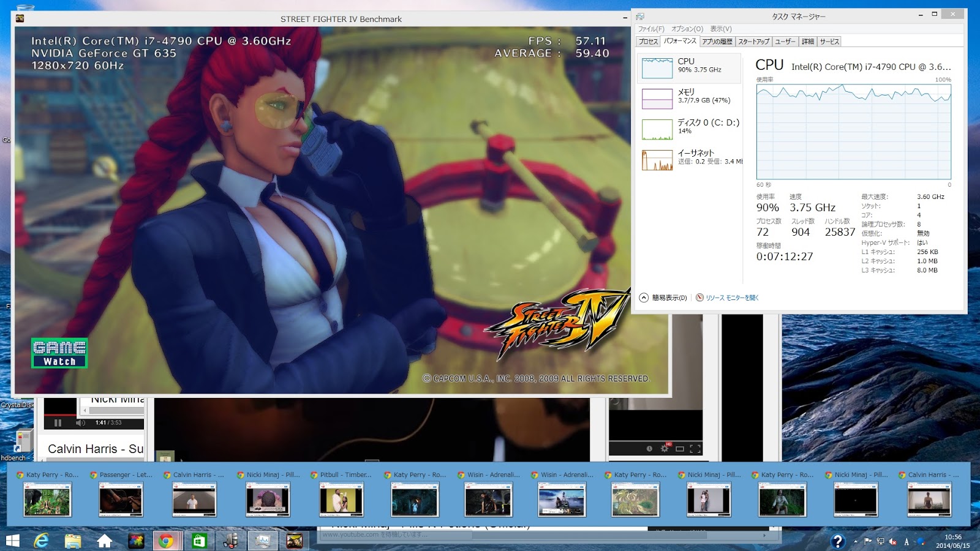Viewport: 980px width, 551px height.
Task: Toggle YouTube theater mode button
Action: click(x=679, y=449)
